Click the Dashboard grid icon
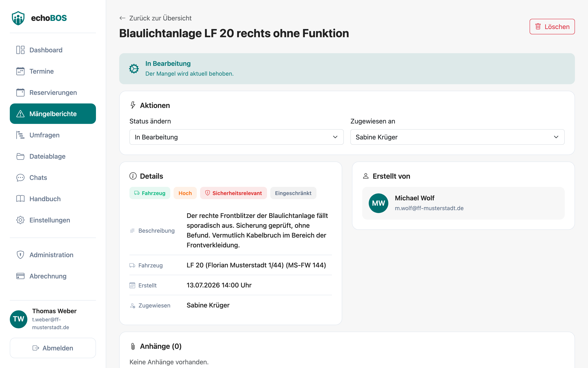Image resolution: width=588 pixels, height=368 pixels. tap(20, 50)
